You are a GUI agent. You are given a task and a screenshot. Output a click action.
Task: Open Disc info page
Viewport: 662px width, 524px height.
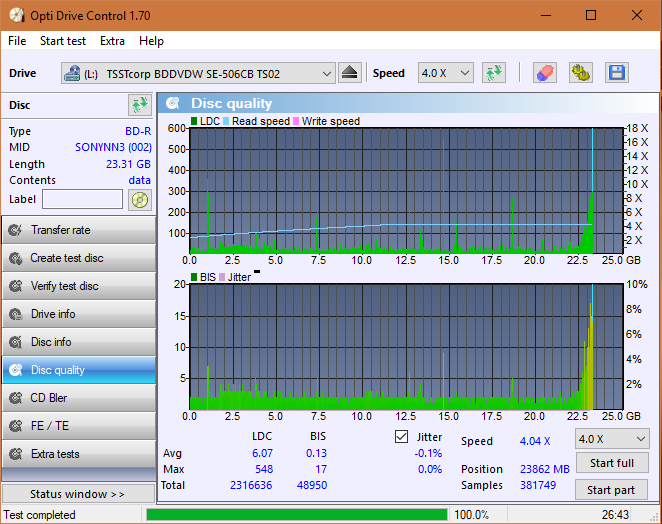coord(79,342)
